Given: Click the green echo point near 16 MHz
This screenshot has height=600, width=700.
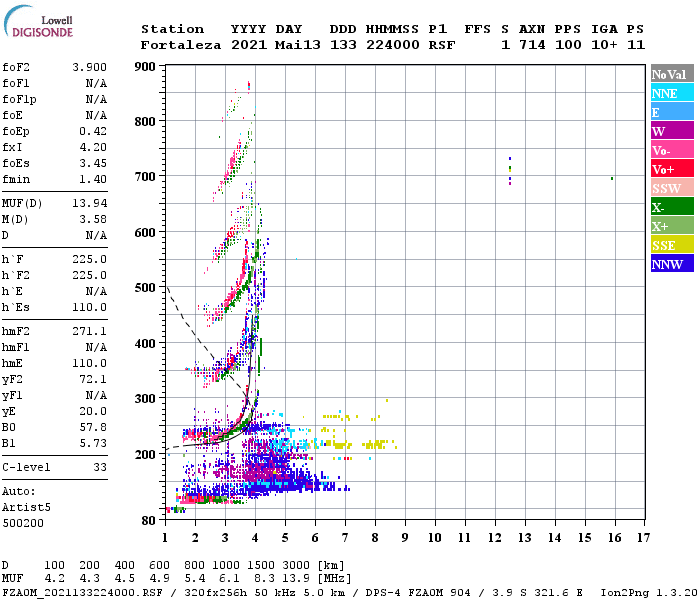Looking at the screenshot, I should pyautogui.click(x=612, y=179).
